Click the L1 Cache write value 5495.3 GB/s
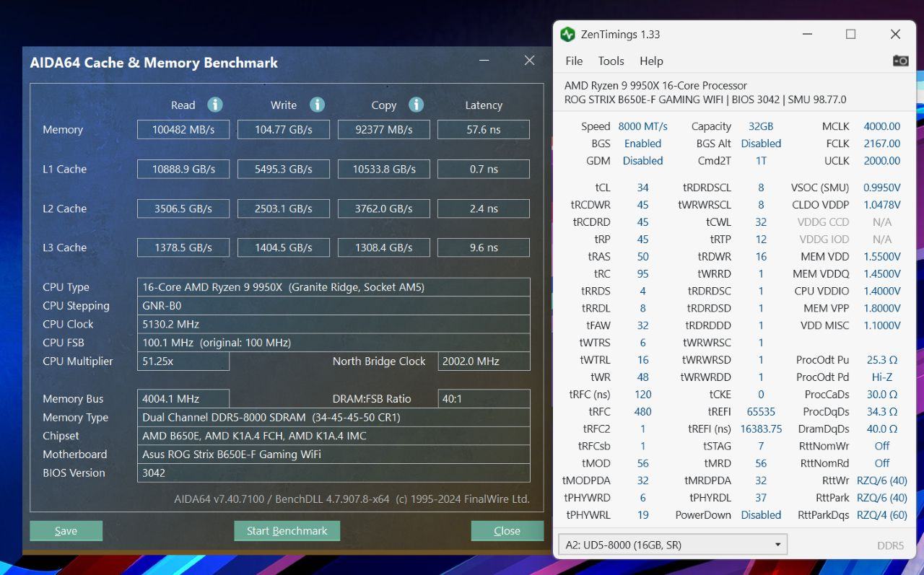 point(284,170)
